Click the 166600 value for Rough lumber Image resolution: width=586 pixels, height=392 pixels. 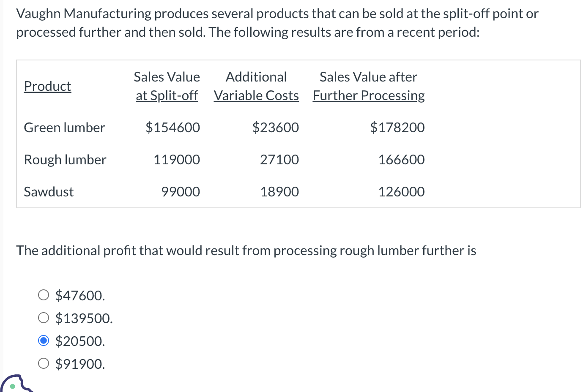click(x=401, y=160)
